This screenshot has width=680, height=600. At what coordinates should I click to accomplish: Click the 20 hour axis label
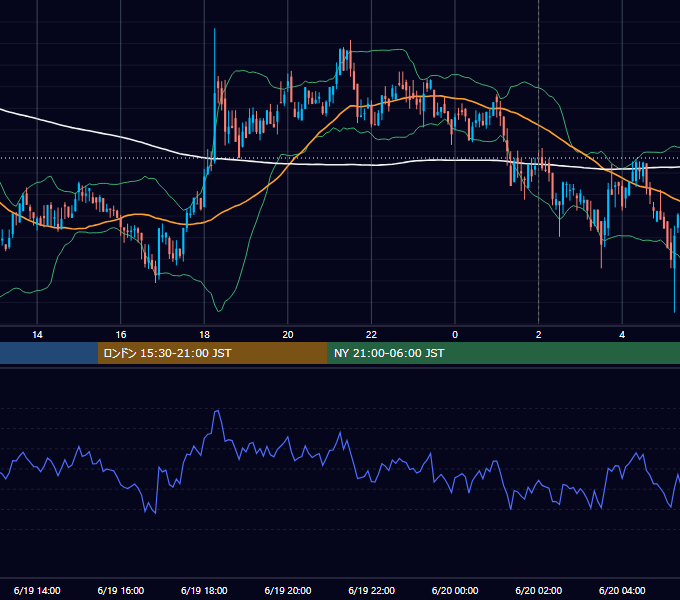(288, 335)
